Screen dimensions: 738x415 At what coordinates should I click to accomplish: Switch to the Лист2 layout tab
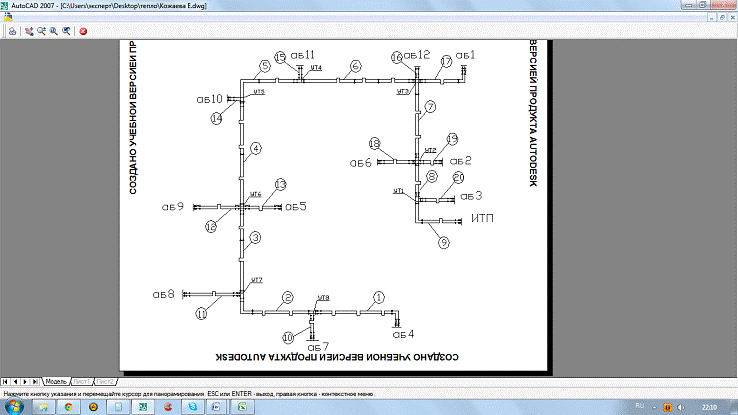[x=105, y=382]
